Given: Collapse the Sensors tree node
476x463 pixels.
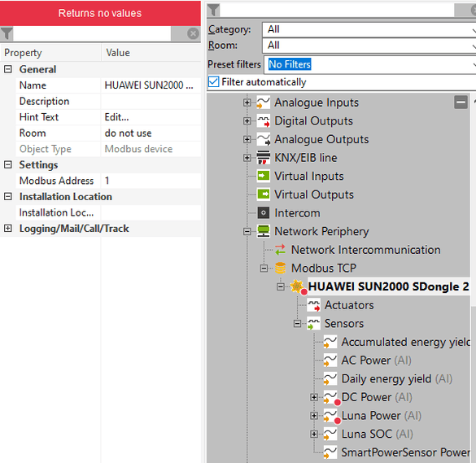Looking at the screenshot, I should (297, 324).
